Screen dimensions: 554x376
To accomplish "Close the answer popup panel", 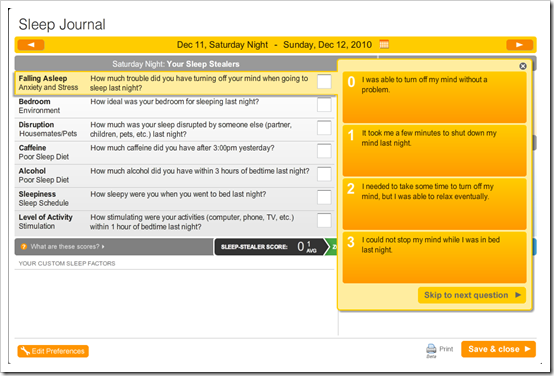I will pos(523,66).
